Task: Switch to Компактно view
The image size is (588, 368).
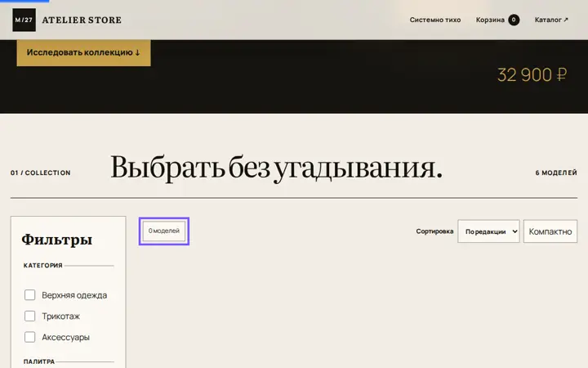Action: (x=550, y=231)
